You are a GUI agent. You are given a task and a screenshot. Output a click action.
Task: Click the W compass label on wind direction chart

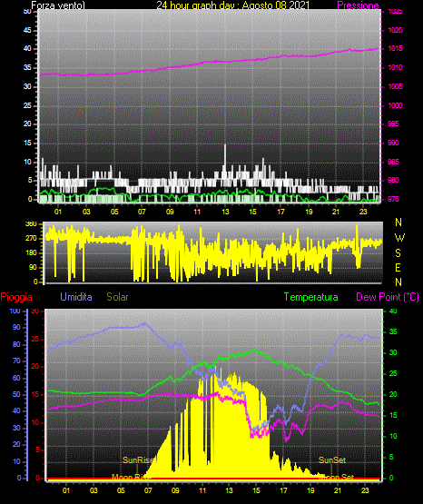(x=399, y=238)
